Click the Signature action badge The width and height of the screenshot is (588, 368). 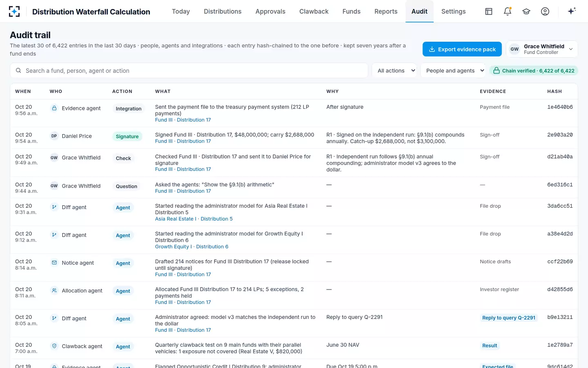[x=127, y=137]
